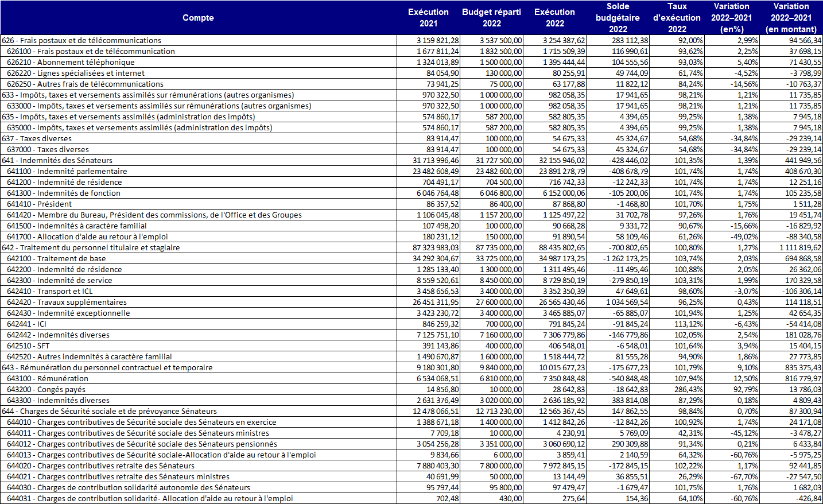
Task: Click the '642420 - Travaux supplémentaires' row label
Action: (67, 303)
